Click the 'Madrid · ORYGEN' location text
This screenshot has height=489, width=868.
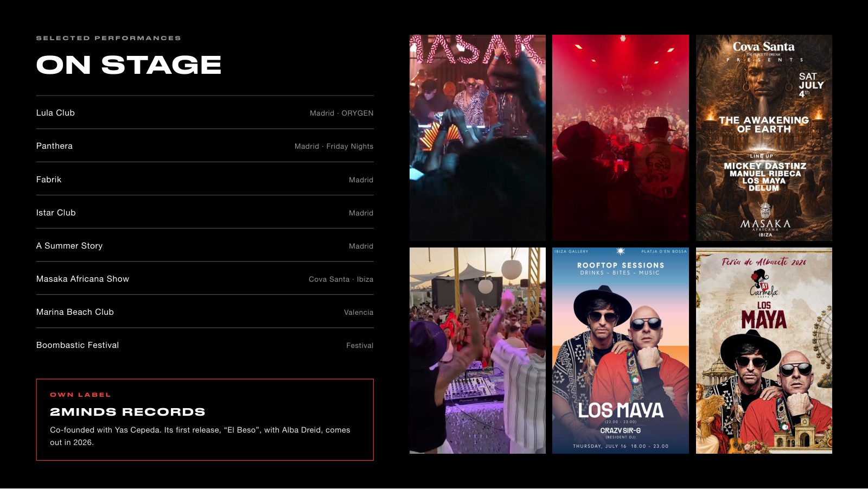341,113
